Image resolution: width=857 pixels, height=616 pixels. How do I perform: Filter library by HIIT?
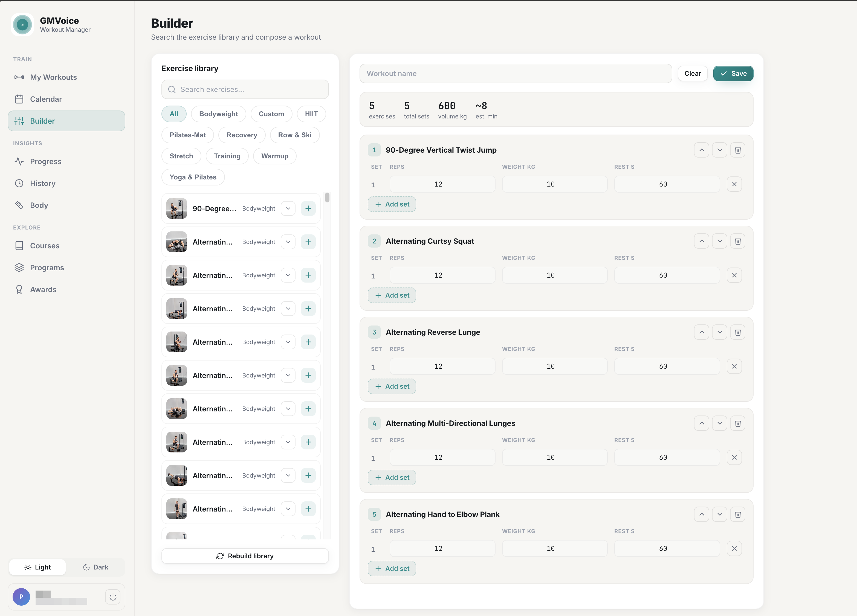(311, 114)
